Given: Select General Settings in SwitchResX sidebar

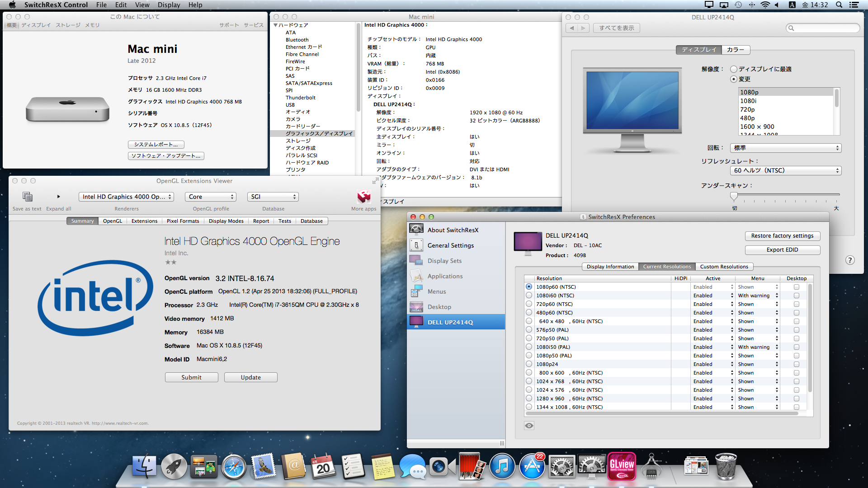Looking at the screenshot, I should [x=450, y=245].
